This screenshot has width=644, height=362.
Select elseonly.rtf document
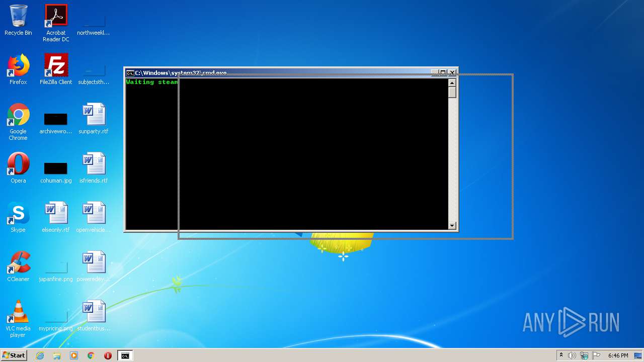56,217
